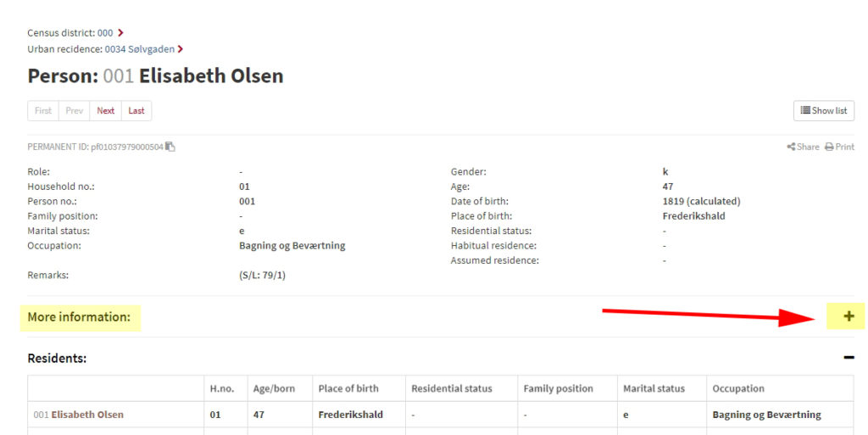Screen dimensions: 868x435
Task: Click the More information heading
Action: (79, 317)
